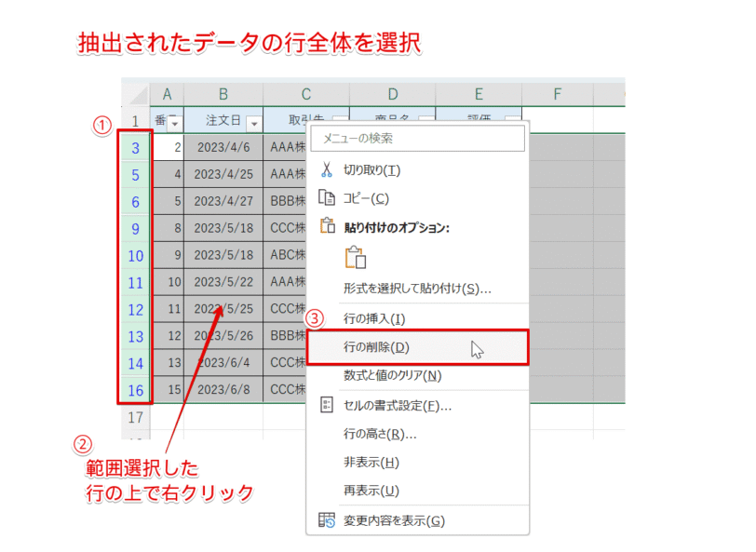This screenshot has width=756, height=552.
Task: Click the large Paste option button
Action: 356,258
